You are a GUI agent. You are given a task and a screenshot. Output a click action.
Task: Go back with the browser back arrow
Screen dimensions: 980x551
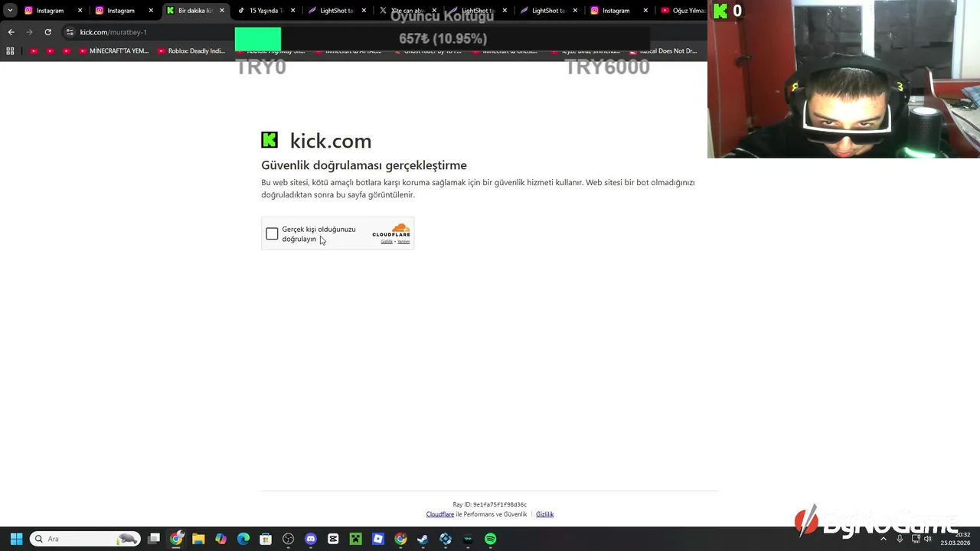[11, 32]
